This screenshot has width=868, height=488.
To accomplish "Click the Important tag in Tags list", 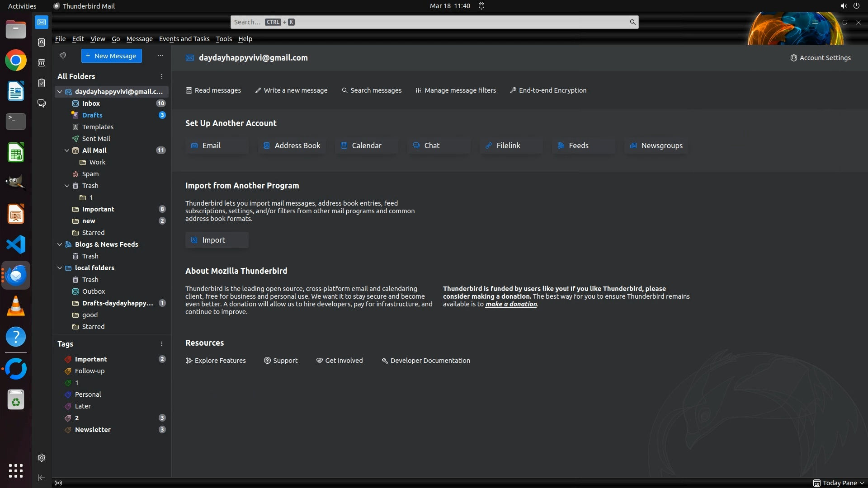I will point(91,359).
